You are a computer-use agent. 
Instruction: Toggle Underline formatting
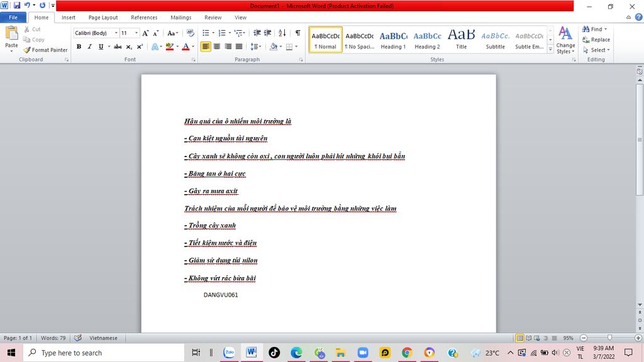point(101,47)
